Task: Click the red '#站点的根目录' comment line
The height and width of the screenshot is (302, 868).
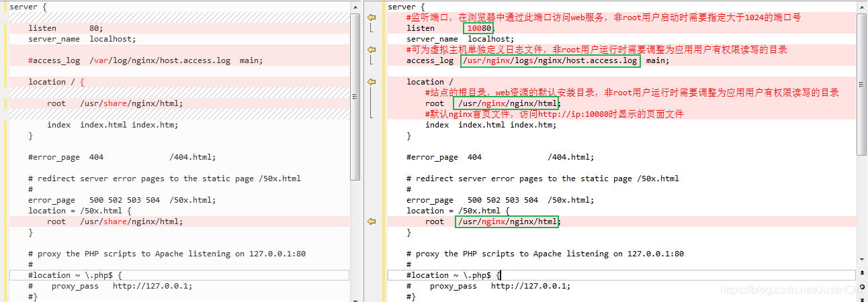Action: pos(632,93)
